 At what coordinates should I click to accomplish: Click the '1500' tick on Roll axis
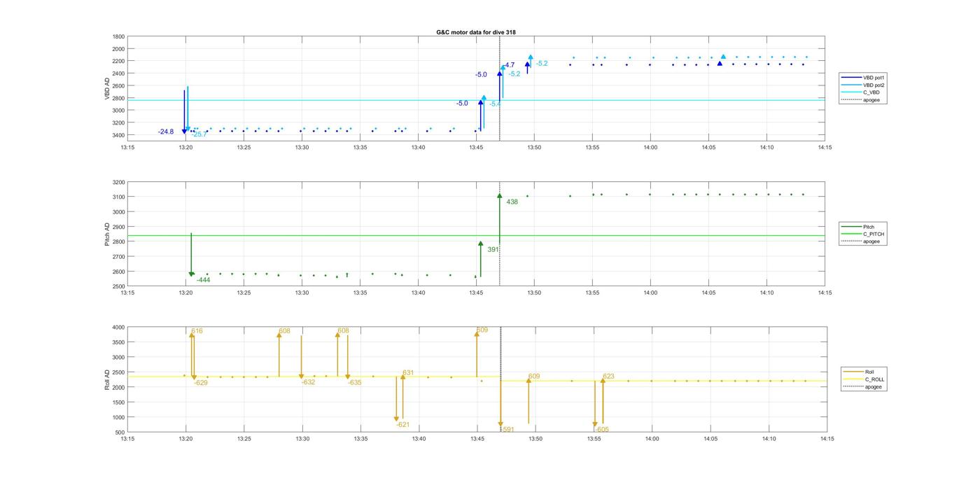pos(118,402)
